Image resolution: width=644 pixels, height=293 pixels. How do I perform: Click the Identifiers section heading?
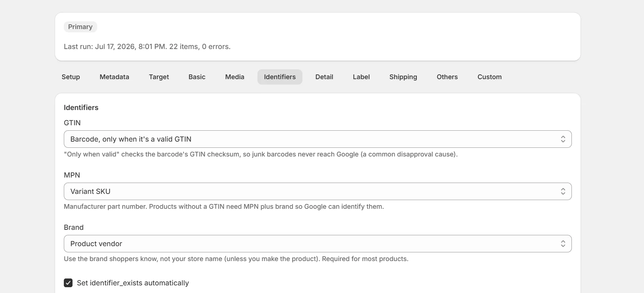tap(81, 107)
